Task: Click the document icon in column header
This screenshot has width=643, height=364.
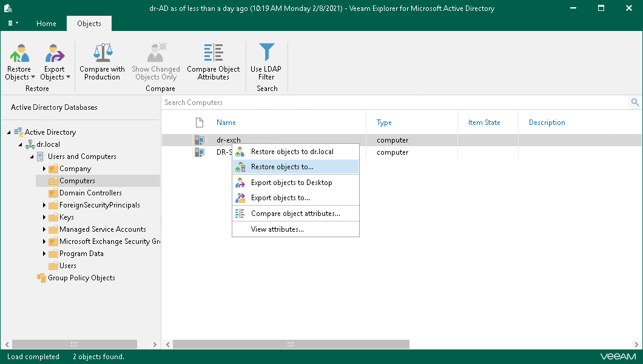Action: (200, 123)
